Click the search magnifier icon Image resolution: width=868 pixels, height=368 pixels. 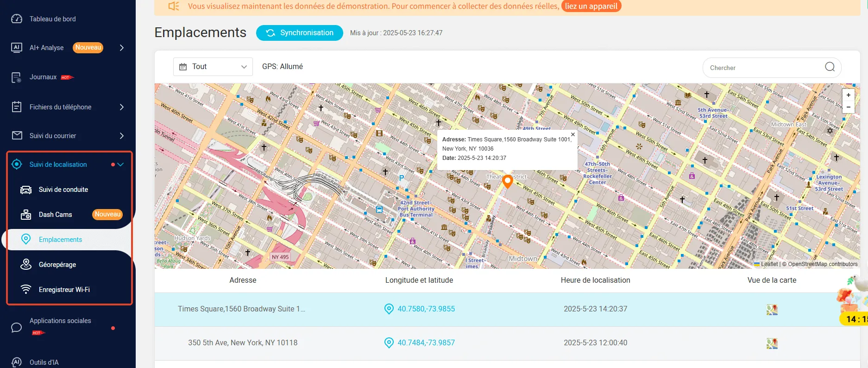(830, 67)
